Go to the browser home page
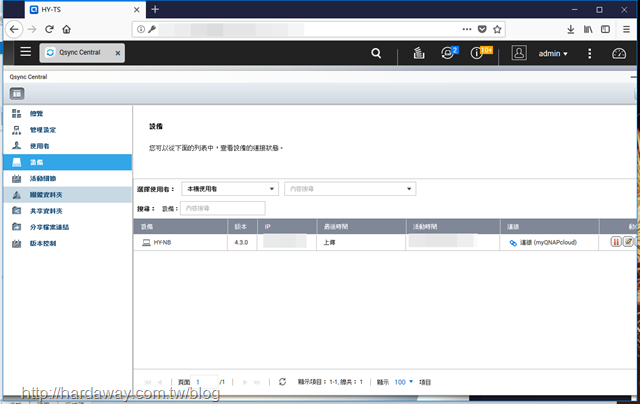 tap(67, 29)
